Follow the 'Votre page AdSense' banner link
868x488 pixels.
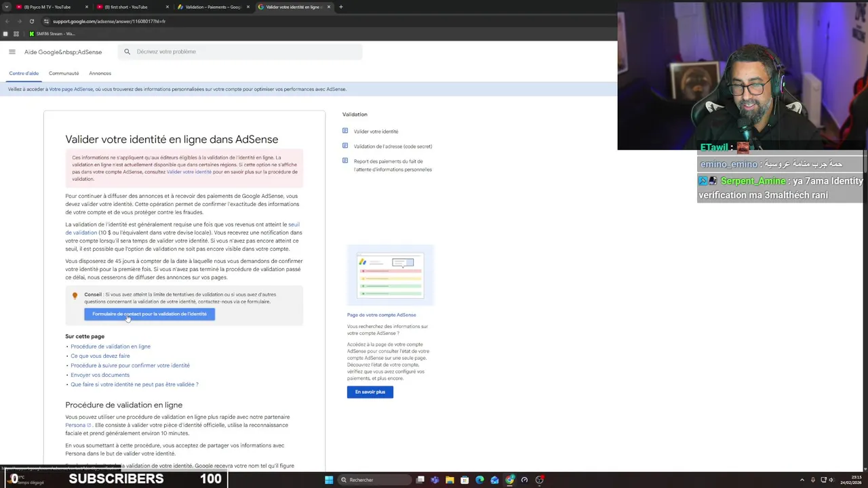point(71,89)
